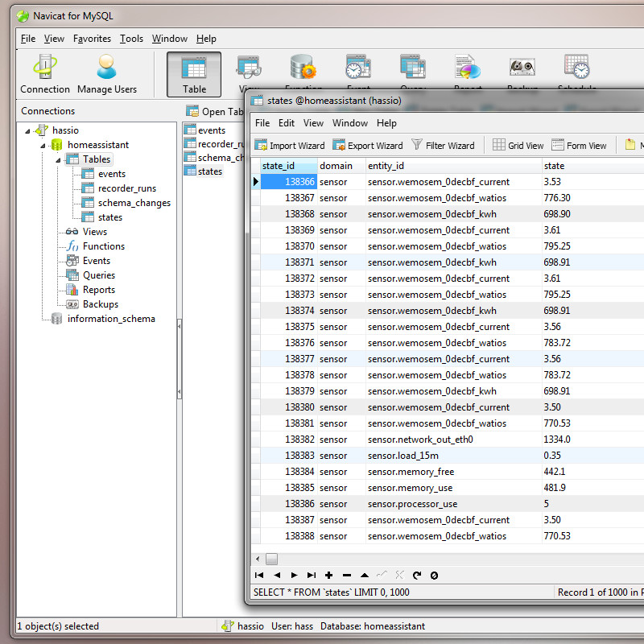
Task: Open the Window menu in main window
Action: coord(170,39)
